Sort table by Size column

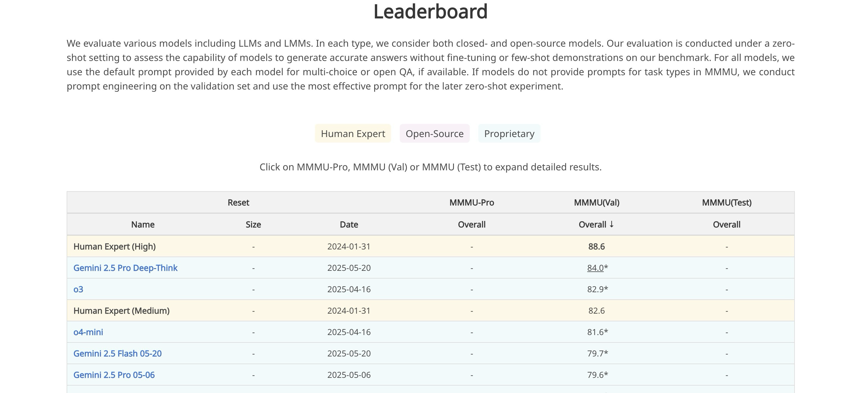click(253, 225)
